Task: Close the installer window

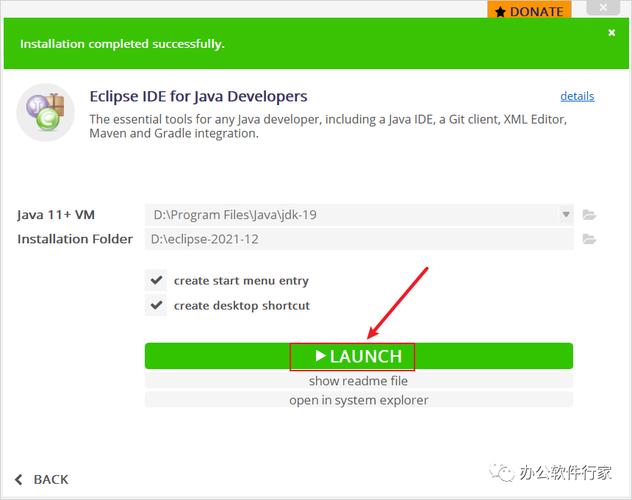Action: (603, 7)
